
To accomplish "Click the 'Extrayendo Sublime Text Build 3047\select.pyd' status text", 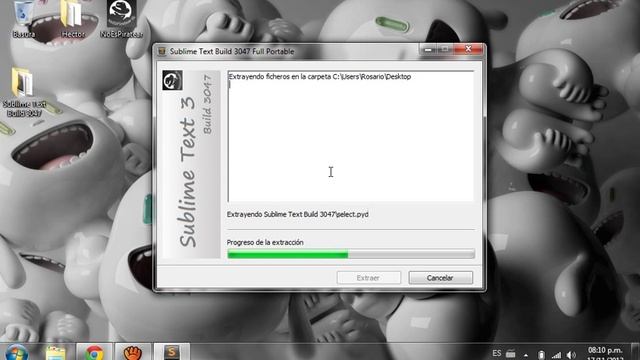I will point(298,214).
